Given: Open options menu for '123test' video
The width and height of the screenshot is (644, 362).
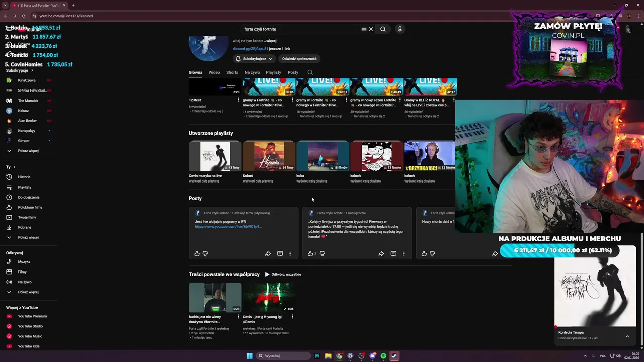Looking at the screenshot, I should (238, 100).
